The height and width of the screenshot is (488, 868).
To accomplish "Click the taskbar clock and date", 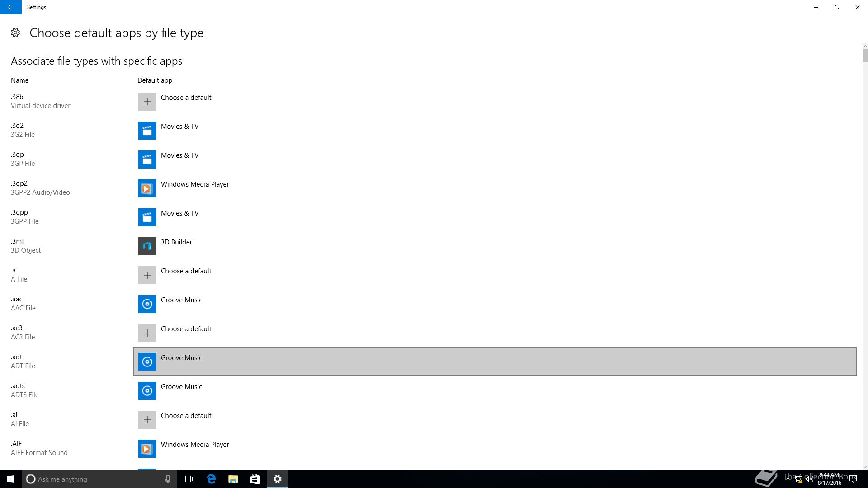I will (829, 479).
